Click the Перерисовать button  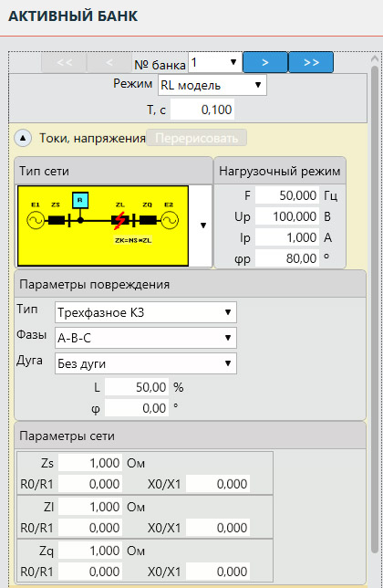[197, 138]
